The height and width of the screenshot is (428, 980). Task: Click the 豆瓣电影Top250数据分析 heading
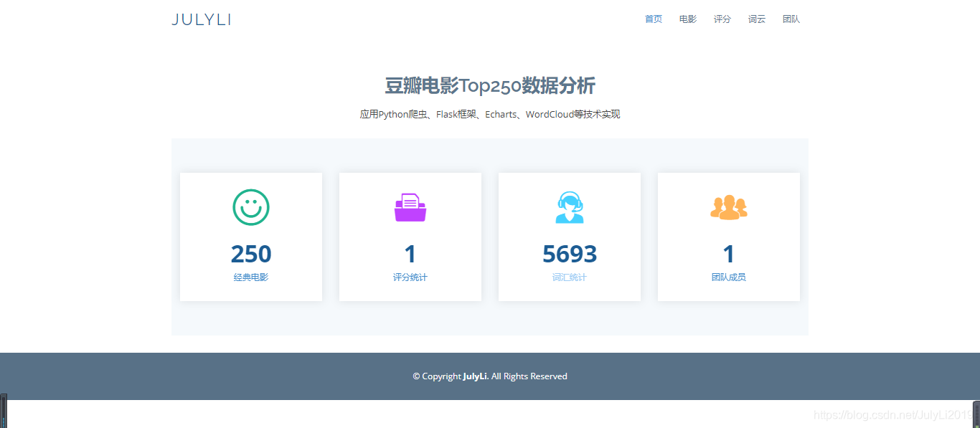click(490, 85)
